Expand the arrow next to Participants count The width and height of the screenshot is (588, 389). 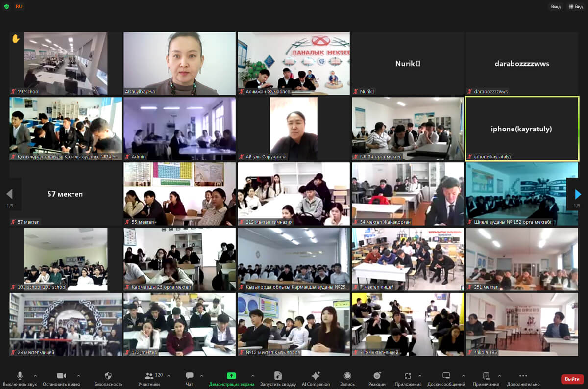coord(169,376)
